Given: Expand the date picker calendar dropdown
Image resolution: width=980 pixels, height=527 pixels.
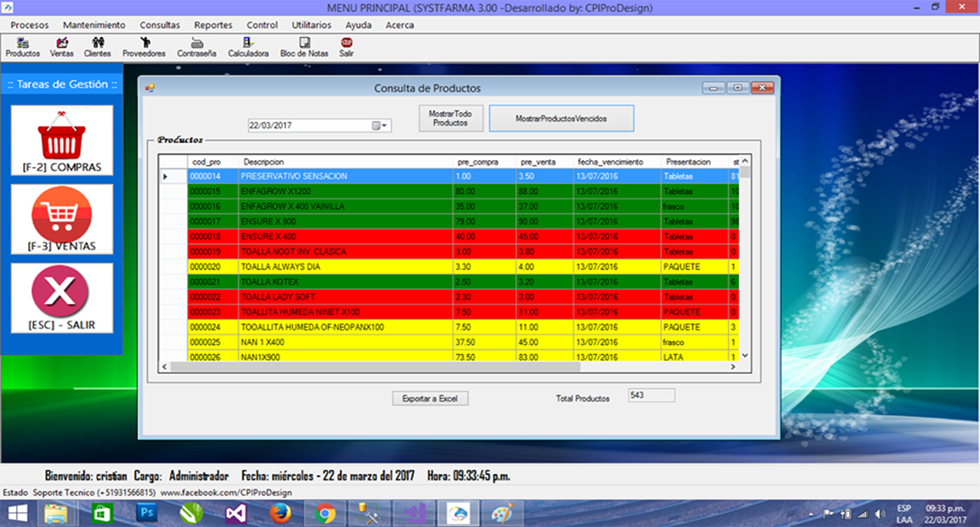Looking at the screenshot, I should click(x=380, y=125).
